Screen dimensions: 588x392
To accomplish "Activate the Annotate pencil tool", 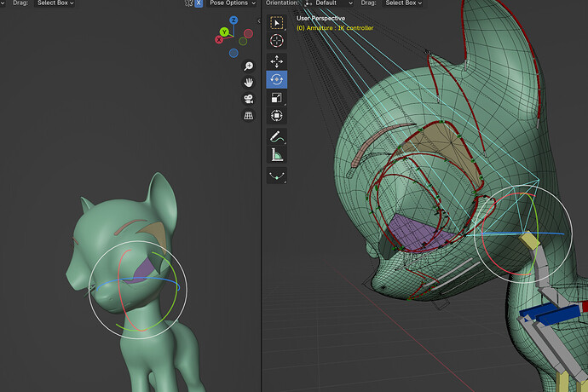I will (x=277, y=136).
